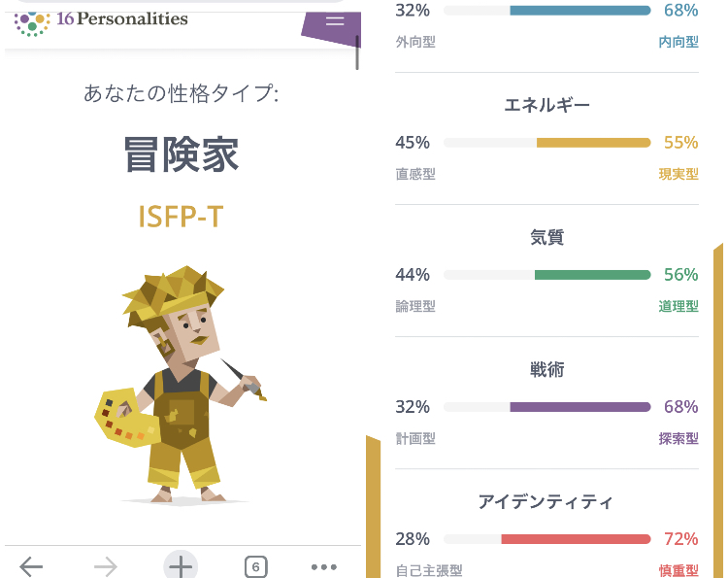Image resolution: width=728 pixels, height=578 pixels.
Task: Go forward with the right arrow
Action: pos(106,566)
